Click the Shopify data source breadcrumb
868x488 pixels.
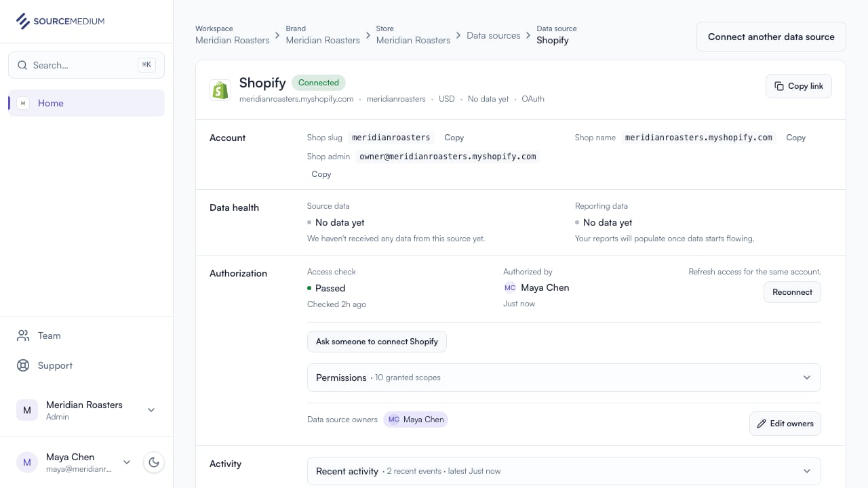click(557, 35)
